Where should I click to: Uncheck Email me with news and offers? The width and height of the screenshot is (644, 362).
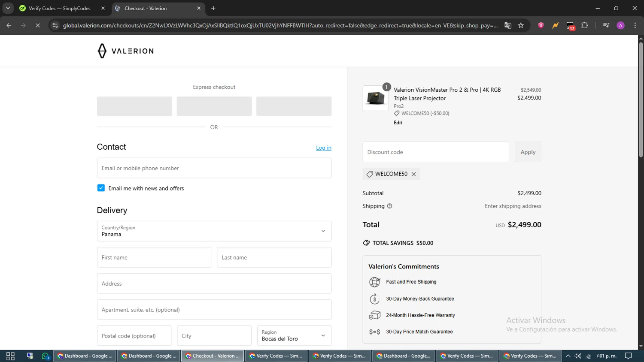tap(101, 188)
